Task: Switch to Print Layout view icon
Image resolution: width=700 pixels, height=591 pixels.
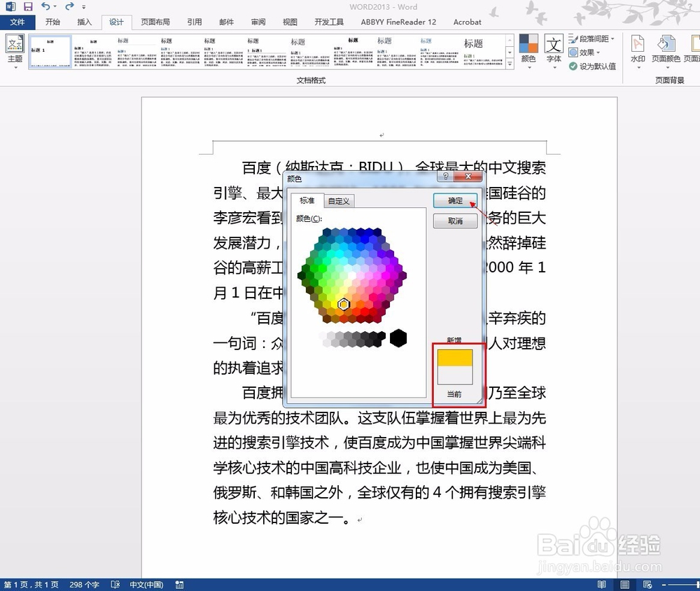Action: (x=625, y=585)
